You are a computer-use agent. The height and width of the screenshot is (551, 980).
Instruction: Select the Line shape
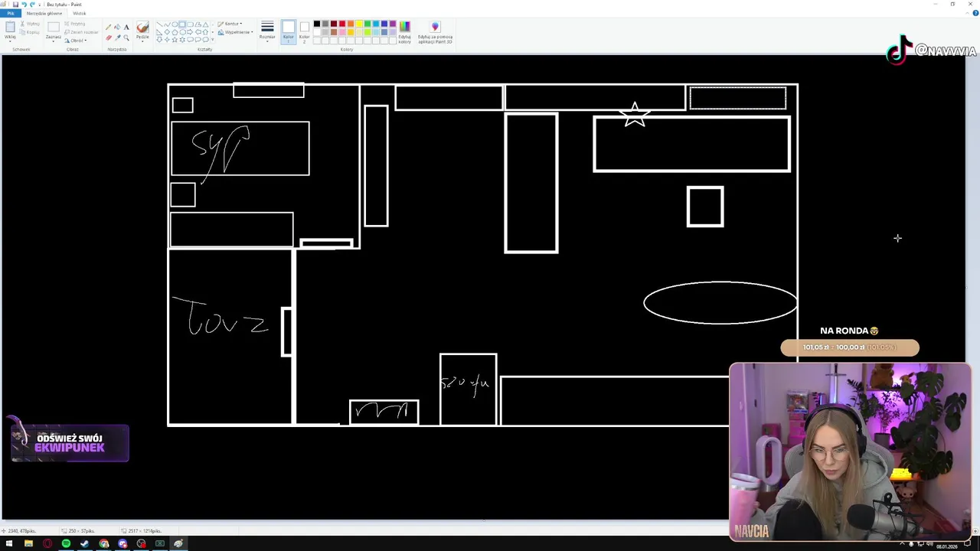(159, 24)
